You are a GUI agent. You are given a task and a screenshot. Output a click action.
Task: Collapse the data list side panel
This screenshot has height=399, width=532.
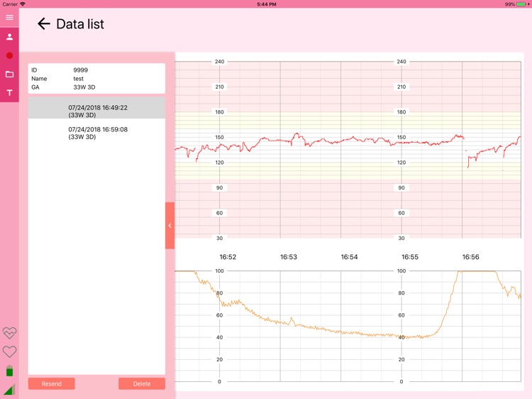[170, 226]
